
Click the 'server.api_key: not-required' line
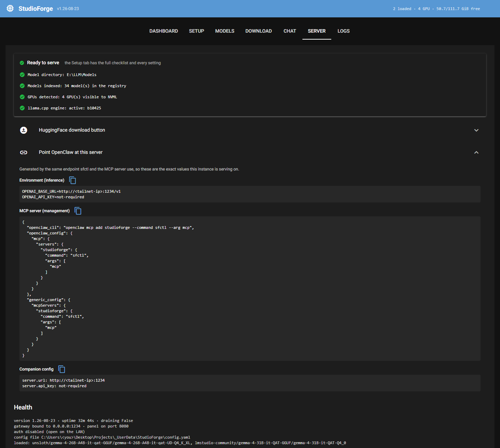coord(55,386)
